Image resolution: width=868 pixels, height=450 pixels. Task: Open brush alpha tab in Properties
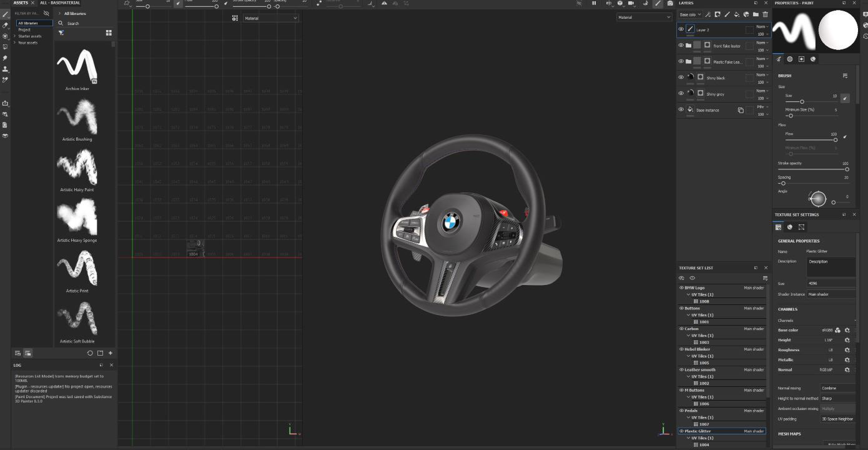pyautogui.click(x=790, y=59)
